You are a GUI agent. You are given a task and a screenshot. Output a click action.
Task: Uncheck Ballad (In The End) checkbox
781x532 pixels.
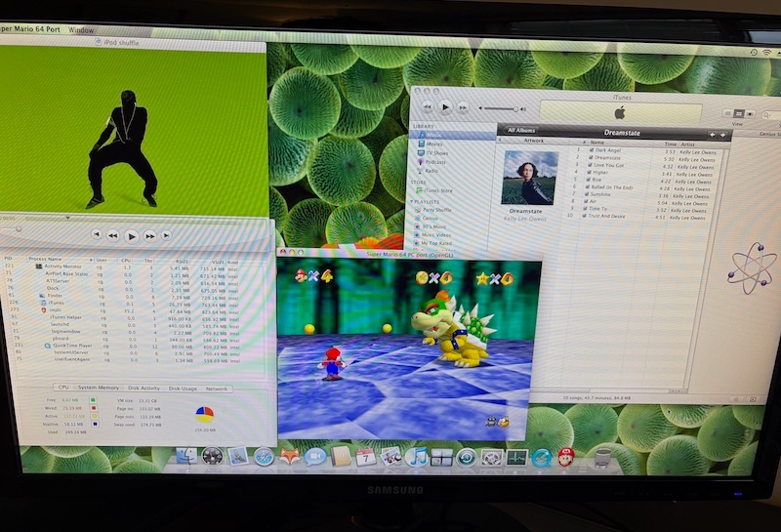pyautogui.click(x=588, y=186)
